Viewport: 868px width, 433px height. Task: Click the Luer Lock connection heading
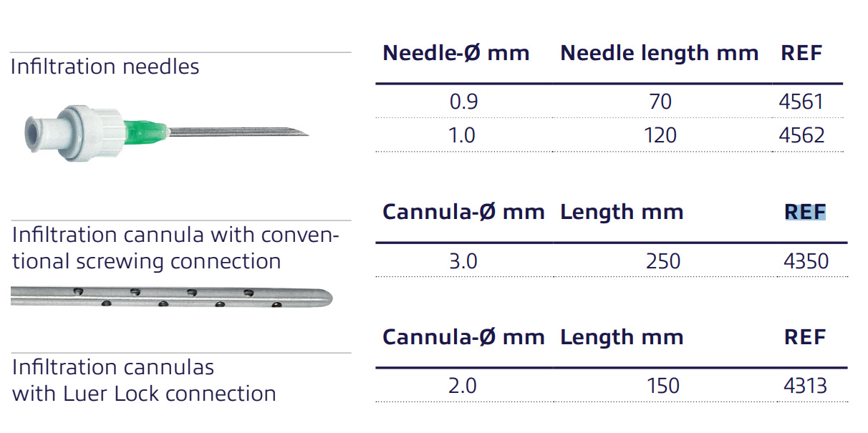(144, 381)
